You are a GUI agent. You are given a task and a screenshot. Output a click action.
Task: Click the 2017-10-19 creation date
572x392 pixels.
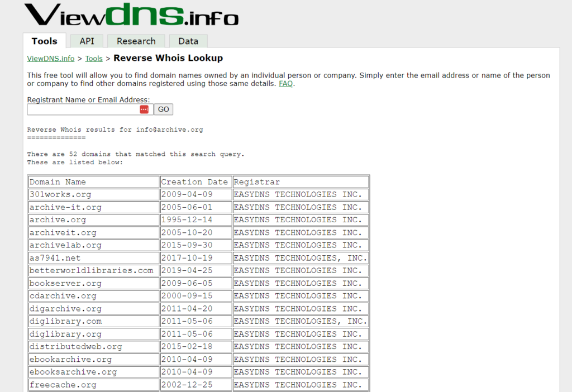coord(196,258)
